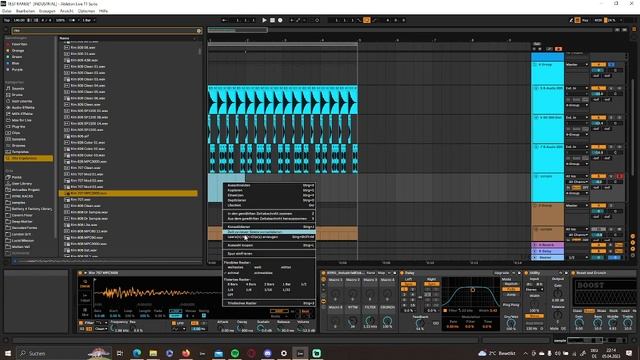Open Clips category in browser
The image size is (640, 360).
coord(16,133)
